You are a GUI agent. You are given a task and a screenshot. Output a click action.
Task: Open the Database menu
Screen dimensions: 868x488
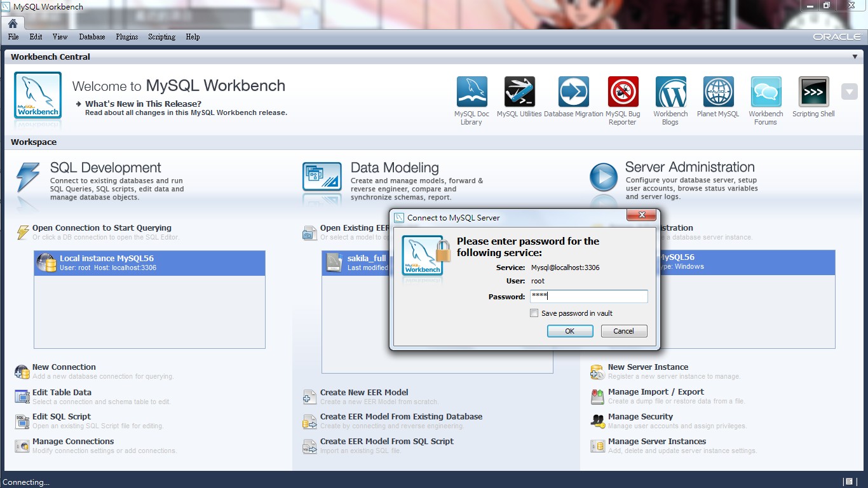coord(92,37)
